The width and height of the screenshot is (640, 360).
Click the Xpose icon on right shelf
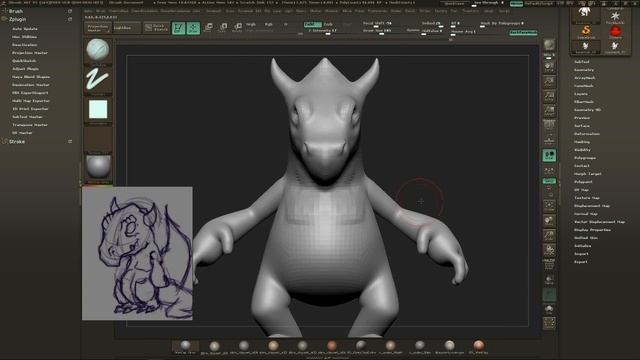coord(549,323)
